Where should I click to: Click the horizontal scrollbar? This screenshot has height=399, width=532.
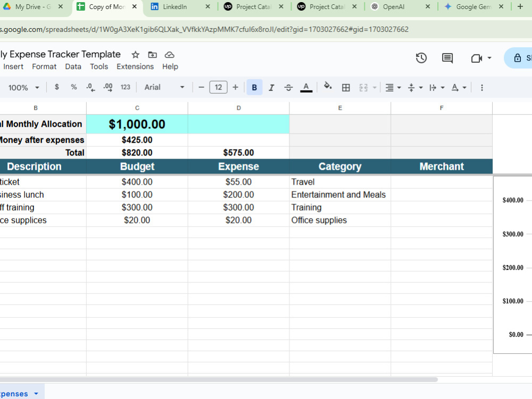pyautogui.click(x=219, y=379)
